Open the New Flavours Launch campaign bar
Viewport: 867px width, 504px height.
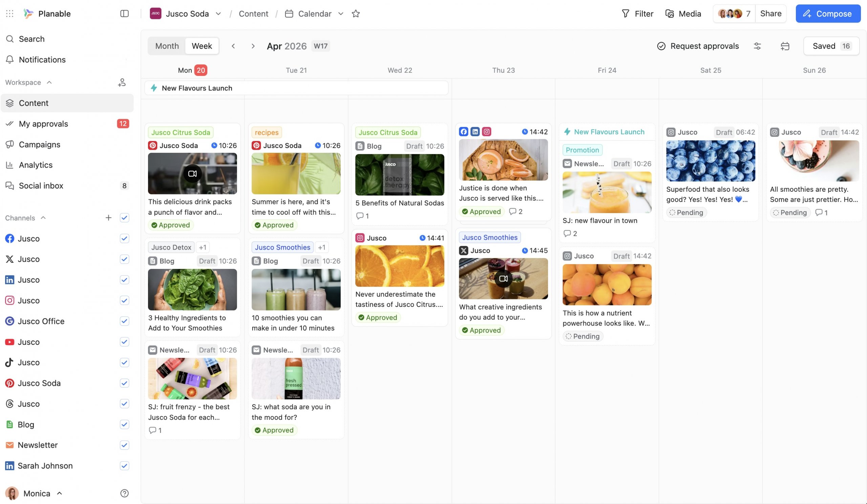[x=296, y=88]
